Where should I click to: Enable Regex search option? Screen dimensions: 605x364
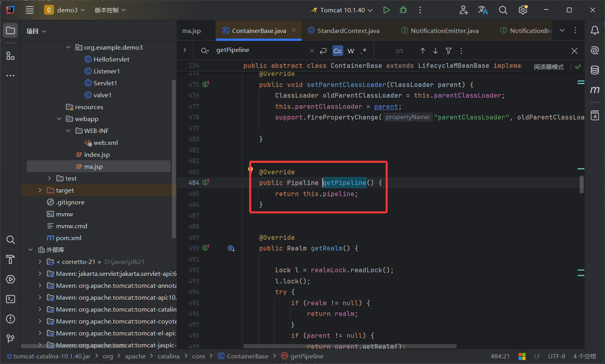(363, 51)
